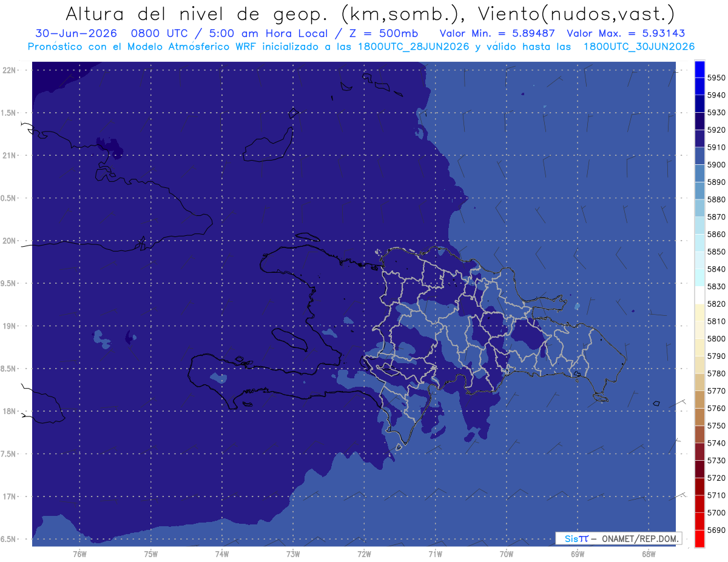Click the colorbar label '5840'
This screenshot has width=728, height=562.
coord(716,269)
